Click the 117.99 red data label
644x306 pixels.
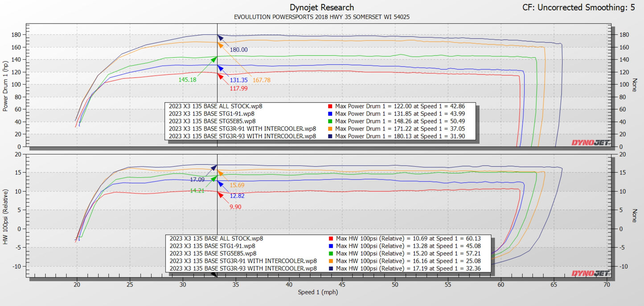[239, 88]
